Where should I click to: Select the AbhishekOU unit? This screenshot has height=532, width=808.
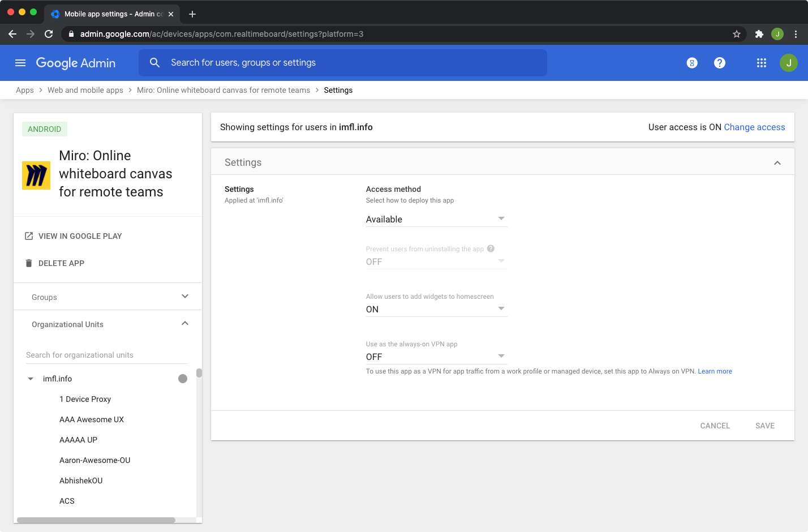click(x=81, y=480)
